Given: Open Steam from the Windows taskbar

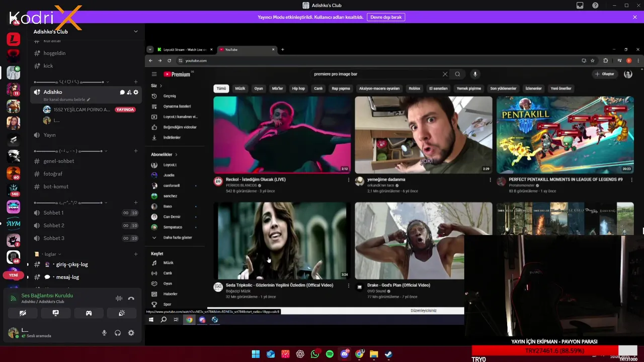Looking at the screenshot, I should coord(388,354).
